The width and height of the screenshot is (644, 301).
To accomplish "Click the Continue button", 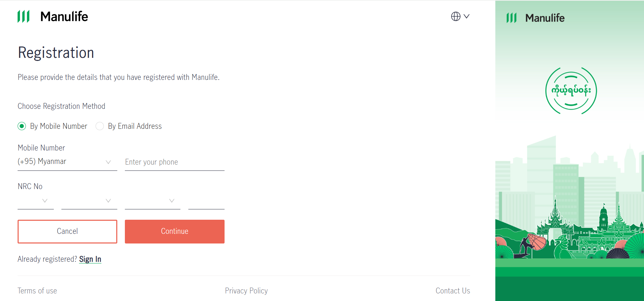I will click(x=175, y=231).
